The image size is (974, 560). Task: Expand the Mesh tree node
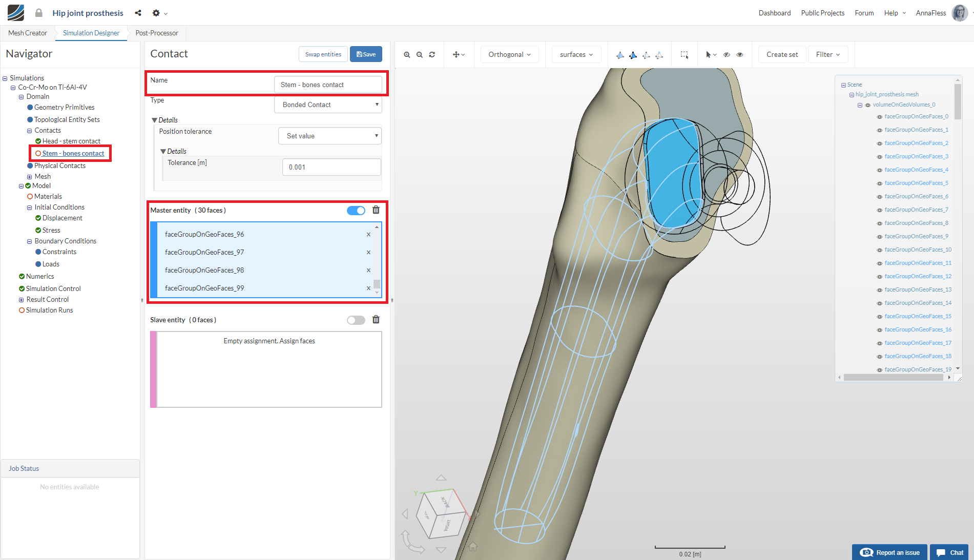tap(29, 177)
